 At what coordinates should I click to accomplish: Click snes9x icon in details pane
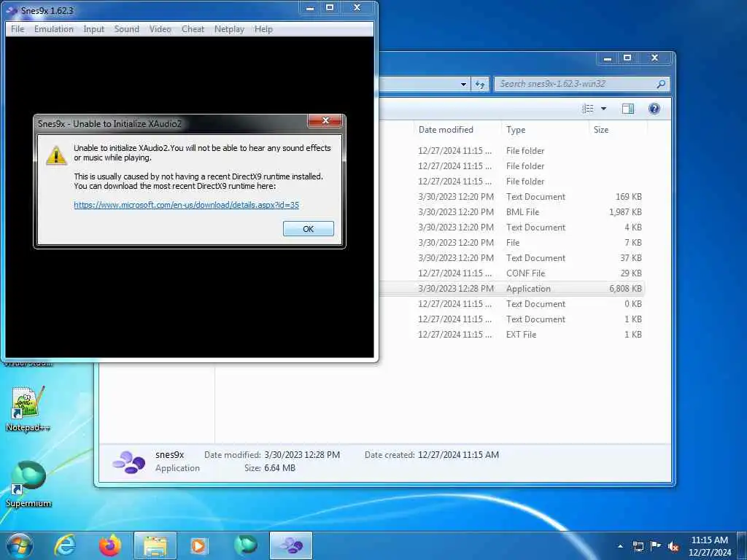pyautogui.click(x=128, y=462)
